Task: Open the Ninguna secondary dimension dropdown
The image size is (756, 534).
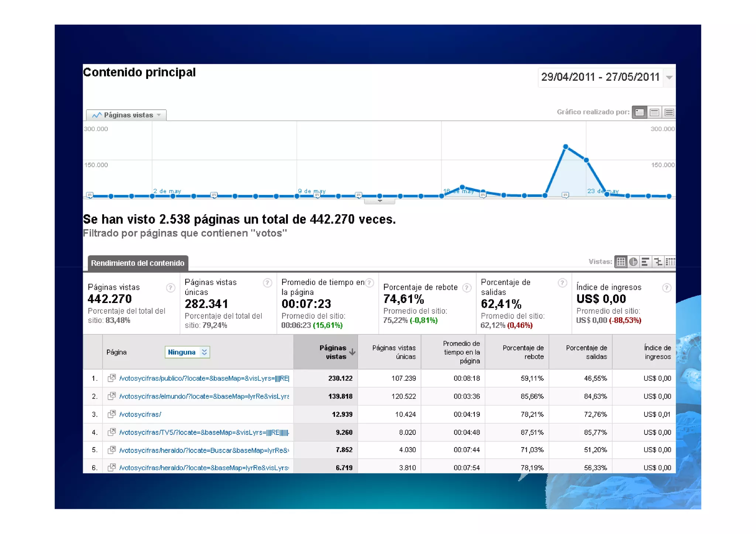Action: 187,352
